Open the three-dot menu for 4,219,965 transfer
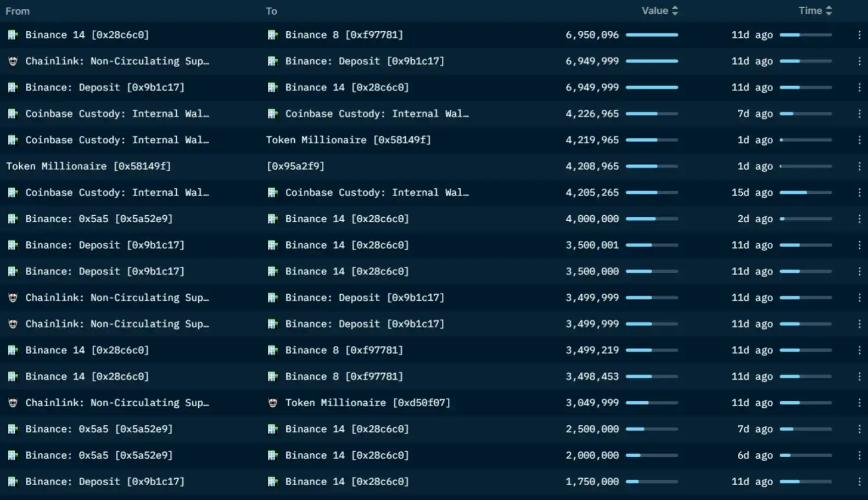868x500 pixels. [x=859, y=140]
